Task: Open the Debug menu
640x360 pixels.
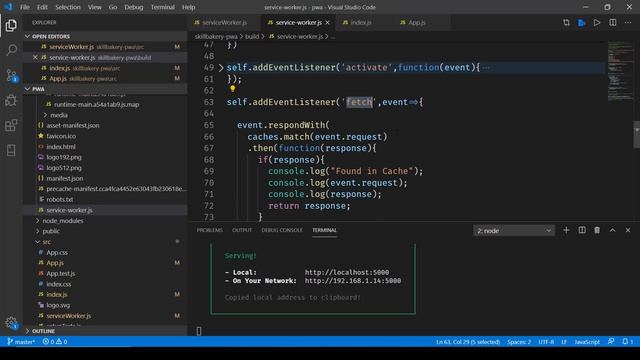Action: click(133, 7)
